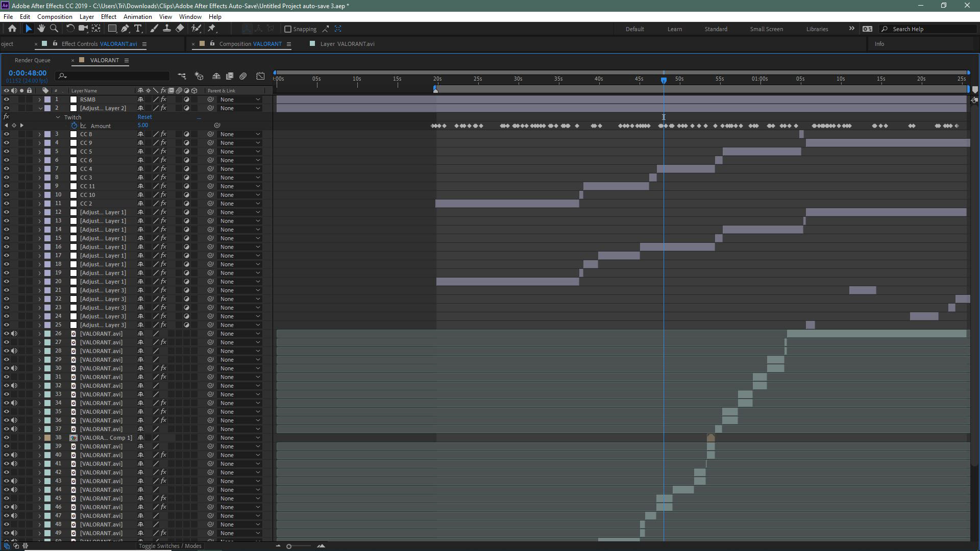
Task: Open parent dropdown for RSMB layer
Action: 240,99
